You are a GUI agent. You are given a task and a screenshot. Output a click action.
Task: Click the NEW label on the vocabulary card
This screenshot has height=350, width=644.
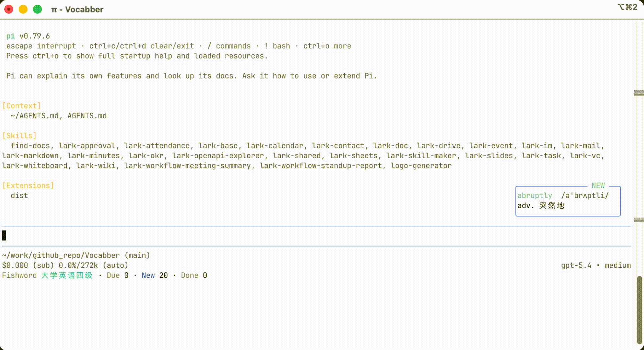click(x=598, y=186)
